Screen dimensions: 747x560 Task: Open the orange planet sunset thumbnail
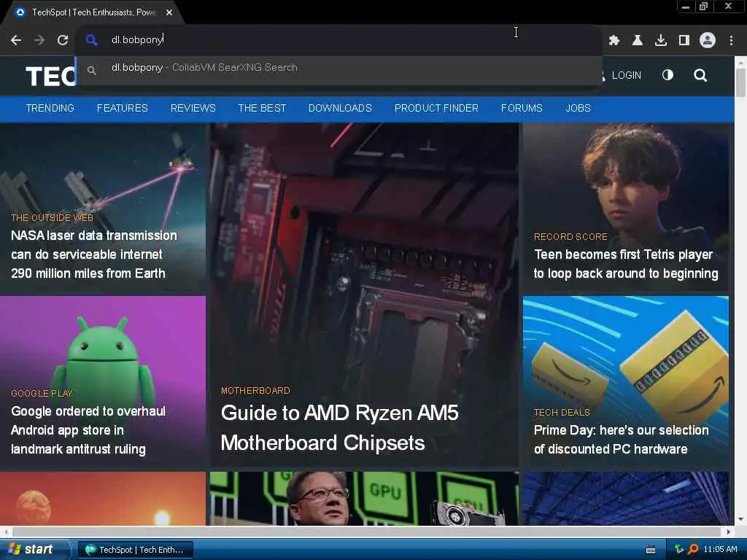point(103,499)
